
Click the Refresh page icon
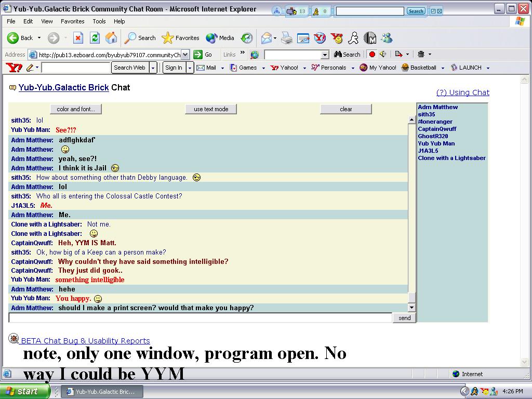95,38
